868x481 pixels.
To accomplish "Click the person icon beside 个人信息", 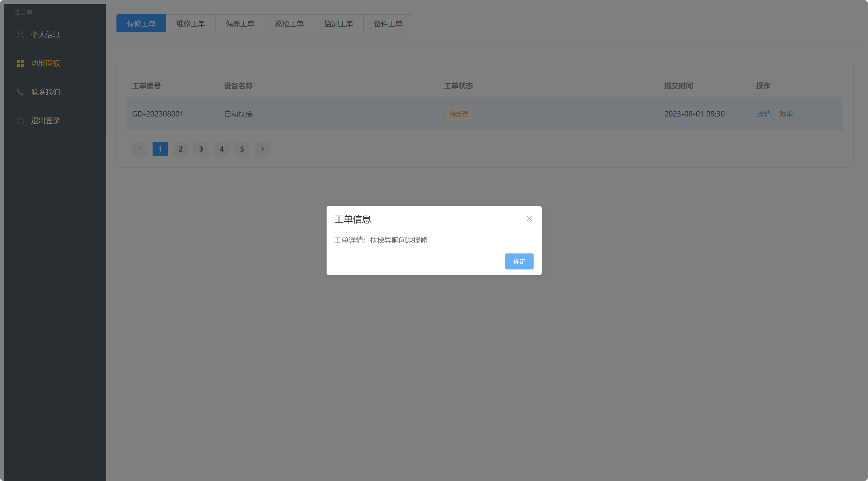I will 20,34.
